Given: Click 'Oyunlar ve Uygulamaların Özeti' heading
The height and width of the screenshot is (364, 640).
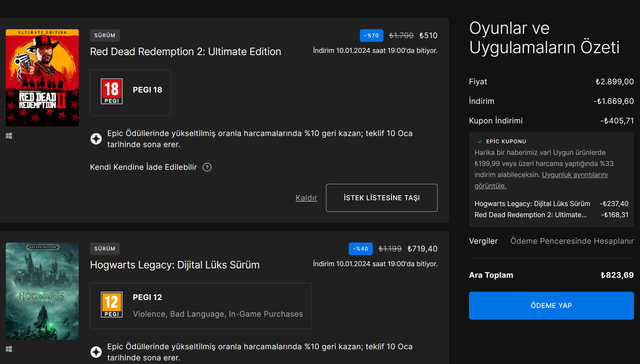Looking at the screenshot, I should pyautogui.click(x=544, y=37).
